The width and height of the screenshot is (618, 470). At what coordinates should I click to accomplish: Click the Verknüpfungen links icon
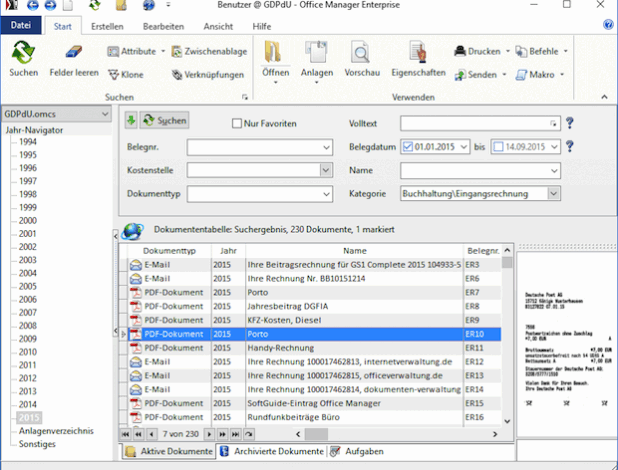(177, 74)
